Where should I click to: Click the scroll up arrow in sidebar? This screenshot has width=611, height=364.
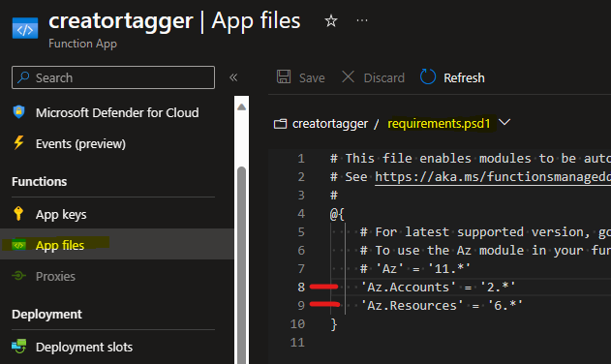tap(242, 106)
